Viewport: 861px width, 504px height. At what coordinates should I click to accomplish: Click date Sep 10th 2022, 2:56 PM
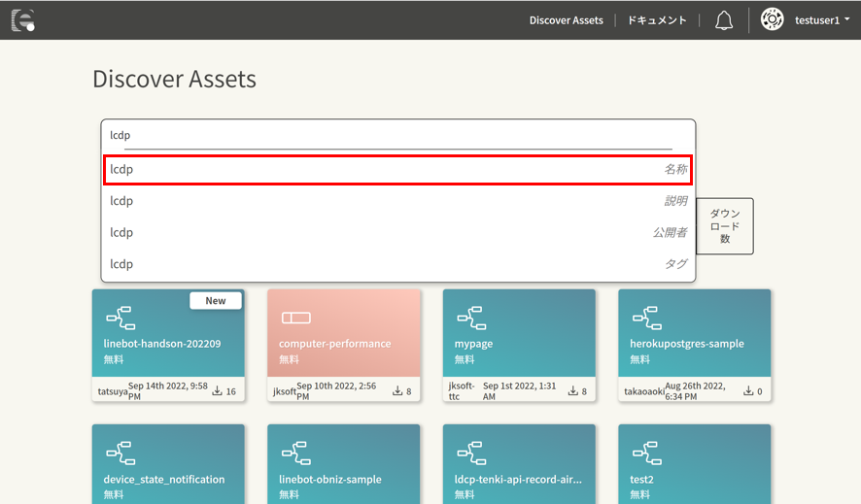(x=336, y=391)
